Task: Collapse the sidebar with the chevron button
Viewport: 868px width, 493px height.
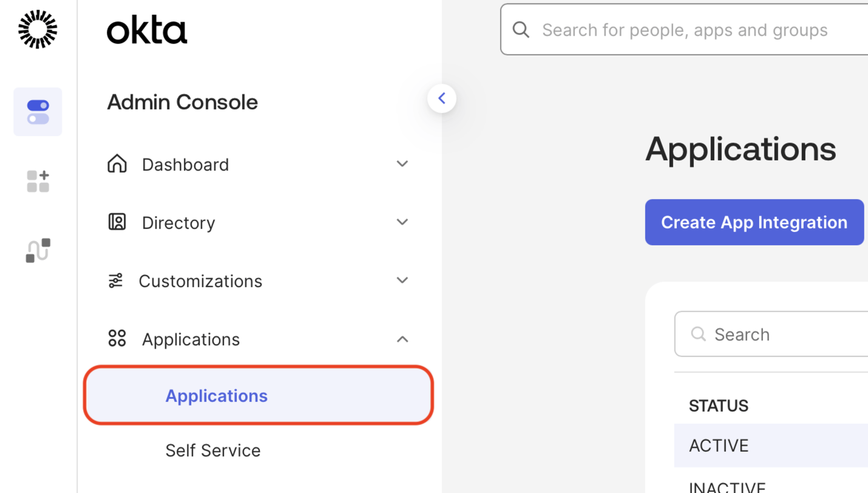Action: [442, 98]
